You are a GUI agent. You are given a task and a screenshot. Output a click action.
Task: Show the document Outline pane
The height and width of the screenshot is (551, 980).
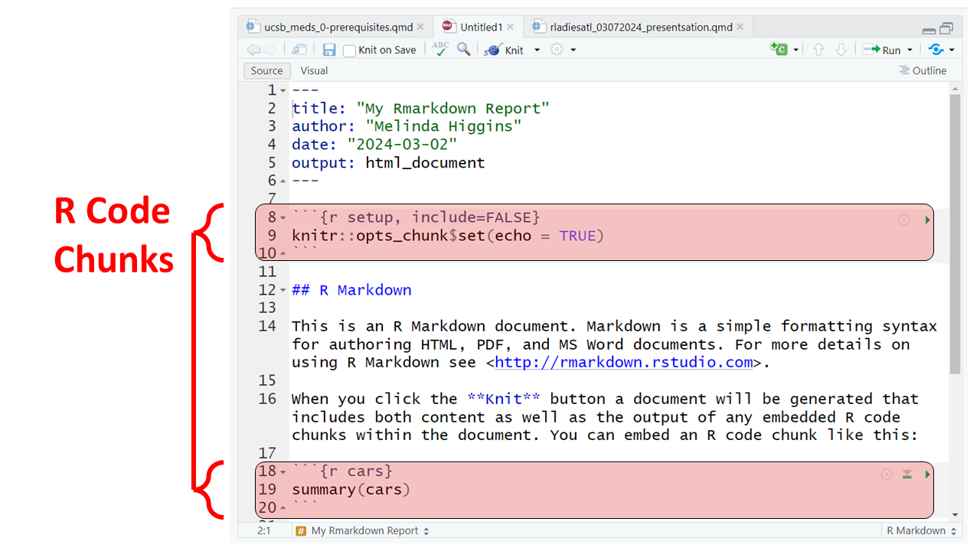tap(923, 70)
